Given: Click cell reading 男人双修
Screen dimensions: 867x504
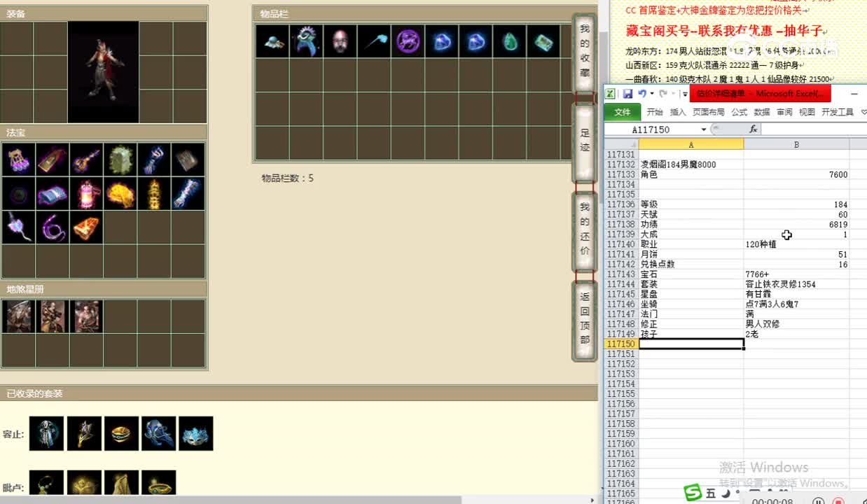Looking at the screenshot, I should [x=796, y=324].
